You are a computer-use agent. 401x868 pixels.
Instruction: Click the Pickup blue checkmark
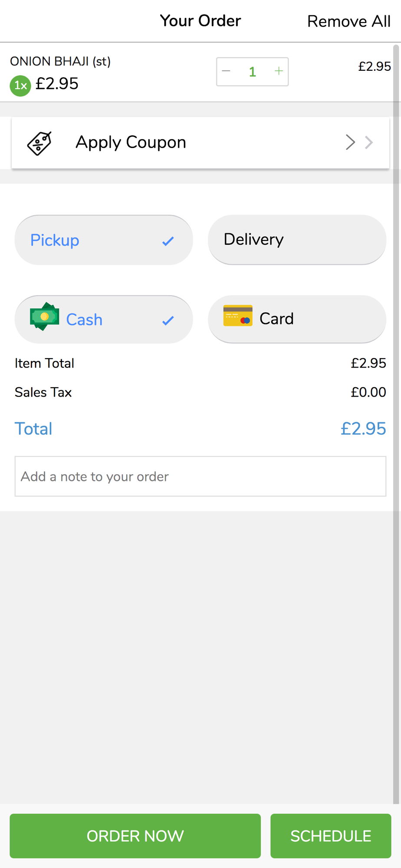tap(168, 241)
